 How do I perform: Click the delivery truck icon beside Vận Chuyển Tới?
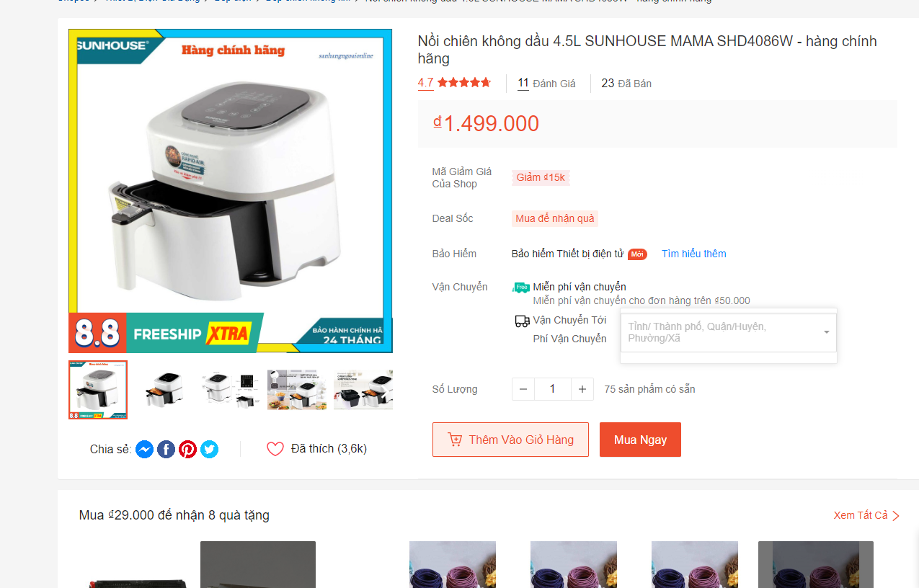[522, 321]
